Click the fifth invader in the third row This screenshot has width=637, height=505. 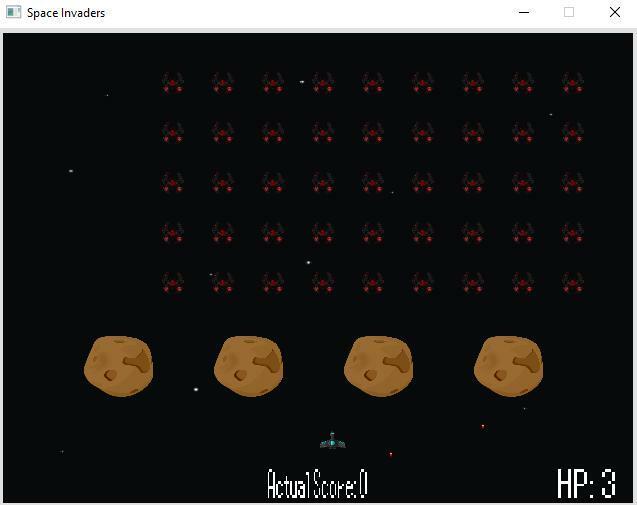coord(373,182)
